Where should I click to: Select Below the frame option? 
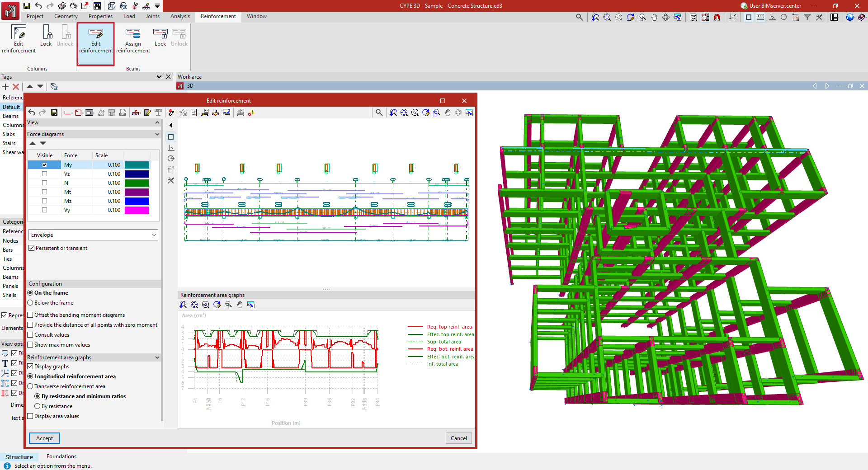[x=30, y=303]
